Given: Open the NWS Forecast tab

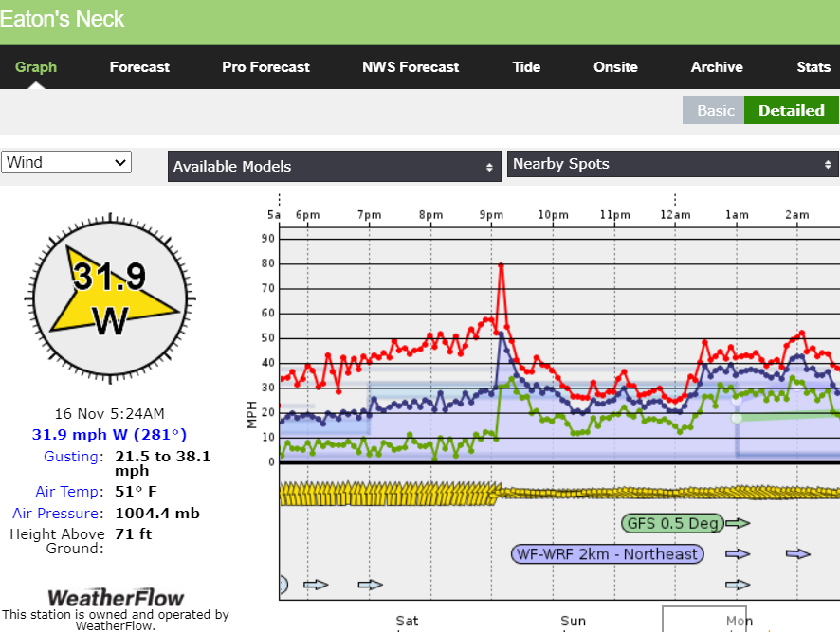Looking at the screenshot, I should pyautogui.click(x=411, y=67).
